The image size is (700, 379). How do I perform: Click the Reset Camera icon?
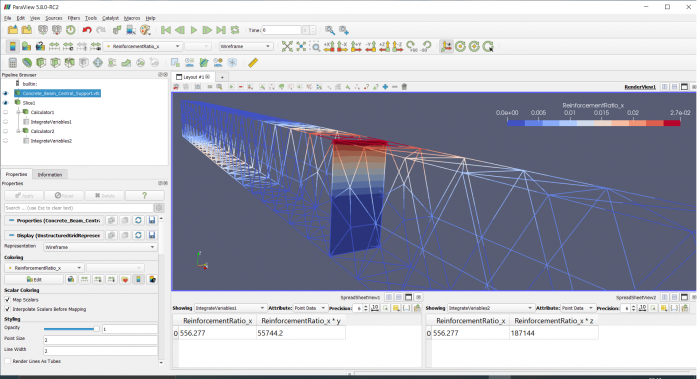click(x=287, y=46)
